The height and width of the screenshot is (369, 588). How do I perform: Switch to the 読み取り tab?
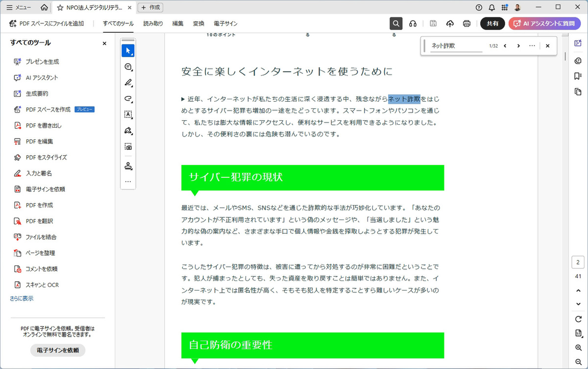(x=153, y=23)
